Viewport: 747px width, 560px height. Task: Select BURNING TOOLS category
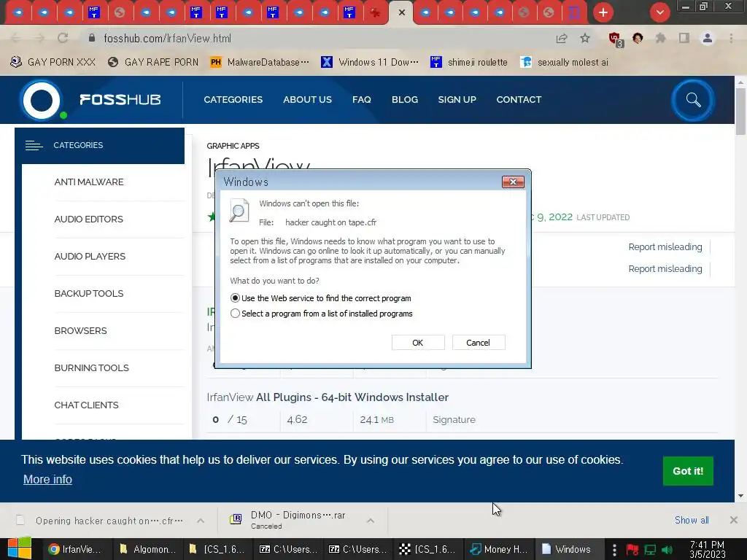pos(91,367)
